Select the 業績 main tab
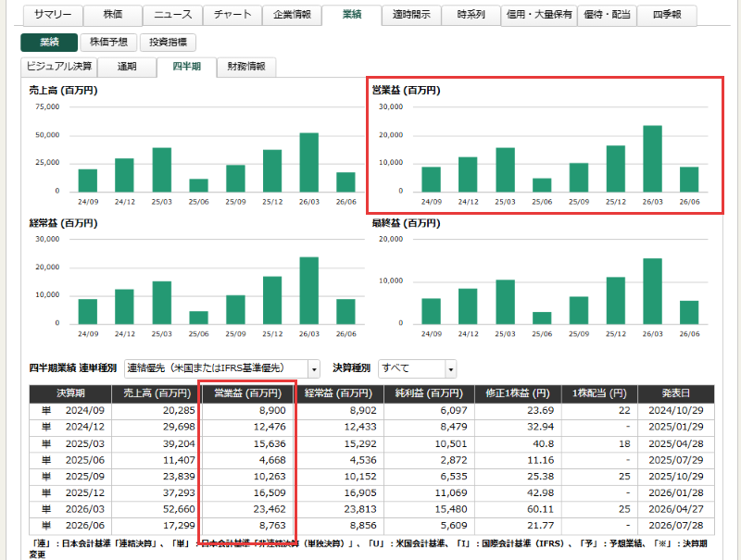741x560 pixels. [352, 15]
